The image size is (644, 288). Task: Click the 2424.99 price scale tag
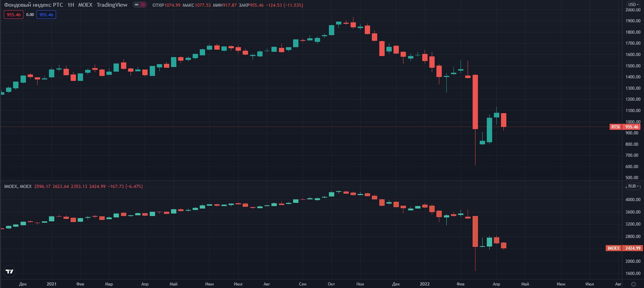633,248
